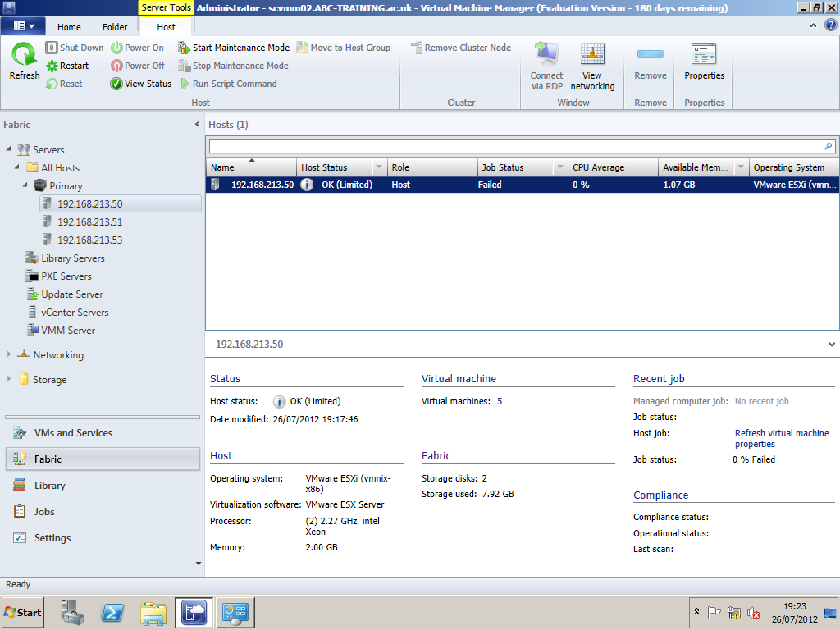The image size is (840, 630).
Task: Select the Fabric workspace
Action: [103, 459]
